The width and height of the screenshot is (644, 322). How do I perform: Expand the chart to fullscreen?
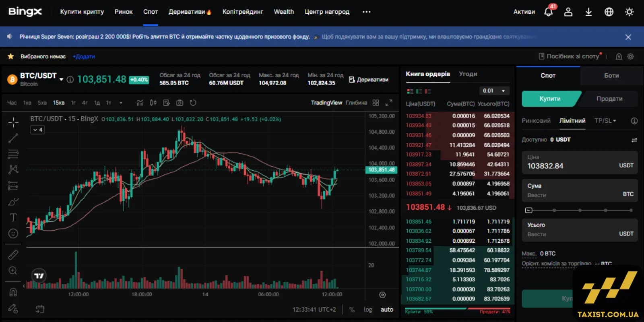coord(389,103)
